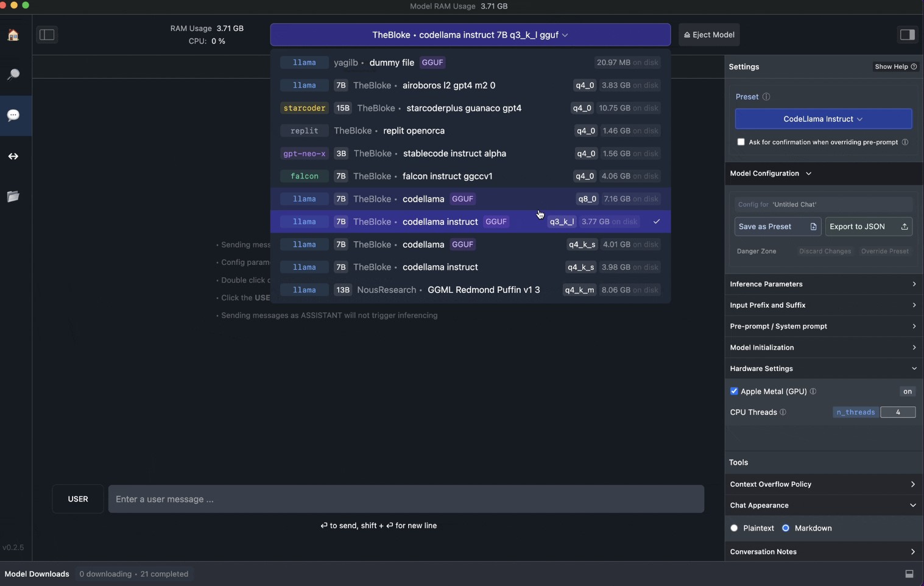
Task: Click the user message input field
Action: pos(406,499)
